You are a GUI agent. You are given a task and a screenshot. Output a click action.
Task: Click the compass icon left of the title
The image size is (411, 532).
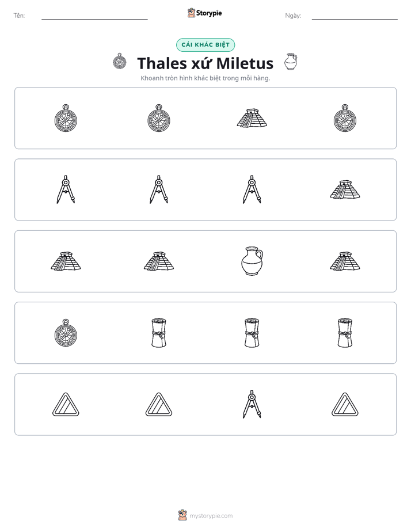pos(120,62)
